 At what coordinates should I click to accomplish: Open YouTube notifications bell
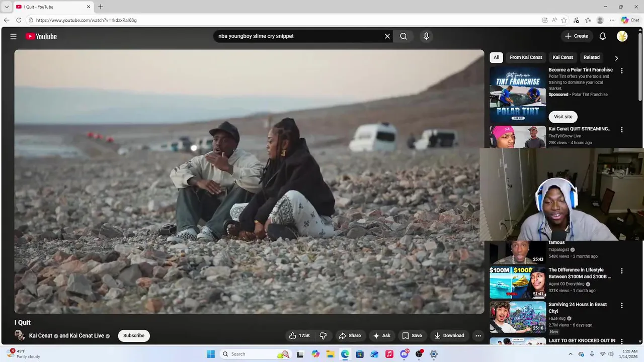[603, 36]
